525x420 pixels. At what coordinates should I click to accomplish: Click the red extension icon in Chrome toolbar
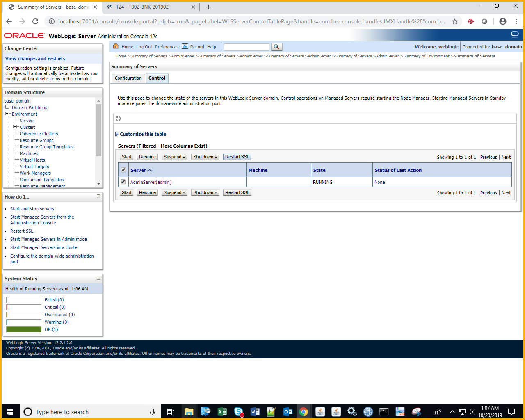point(471,21)
